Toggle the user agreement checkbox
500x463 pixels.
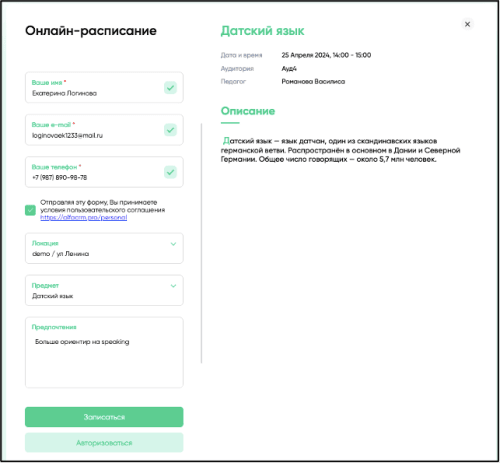(x=30, y=210)
